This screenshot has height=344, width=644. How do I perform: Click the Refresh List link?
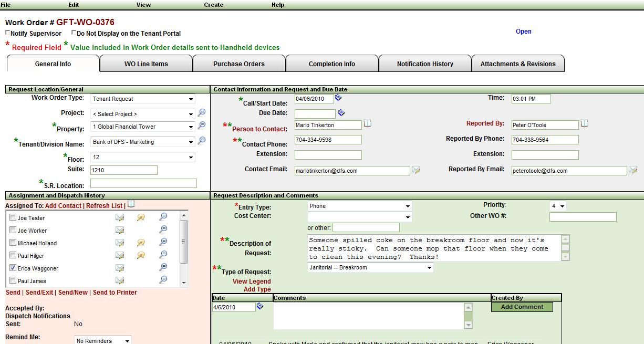(104, 206)
